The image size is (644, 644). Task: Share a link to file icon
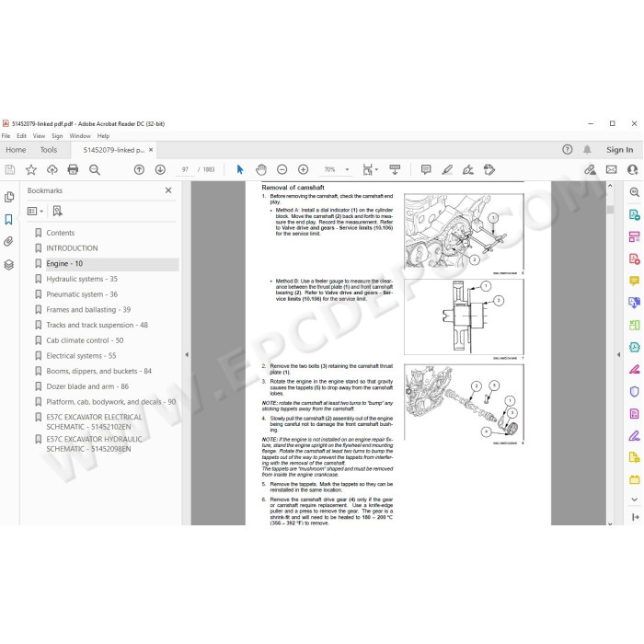click(591, 169)
